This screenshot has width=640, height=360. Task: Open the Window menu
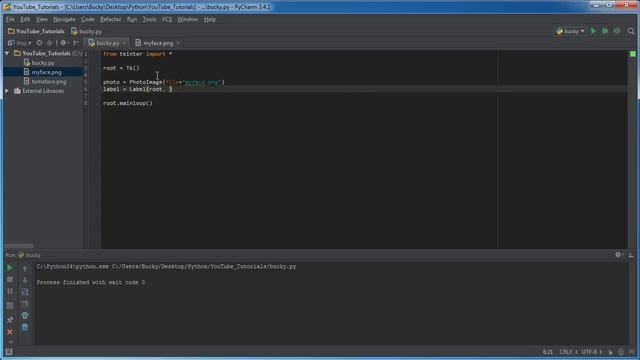188,19
